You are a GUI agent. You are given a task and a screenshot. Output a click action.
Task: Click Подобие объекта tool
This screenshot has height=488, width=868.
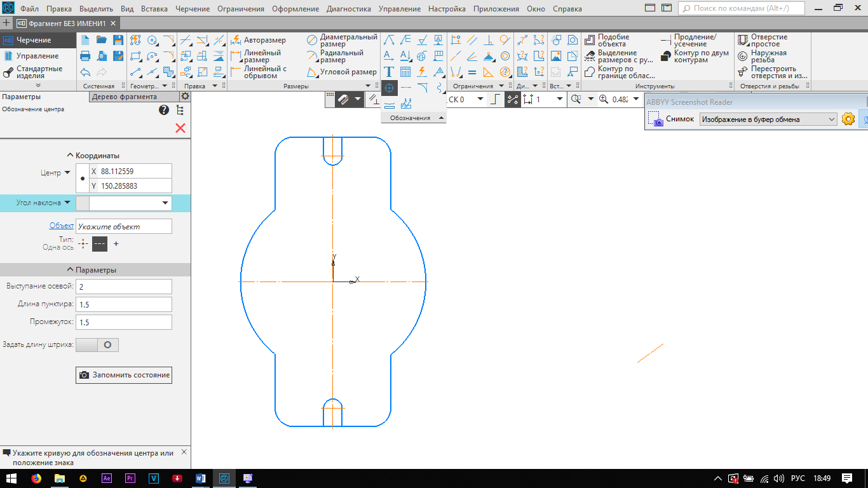tap(607, 40)
